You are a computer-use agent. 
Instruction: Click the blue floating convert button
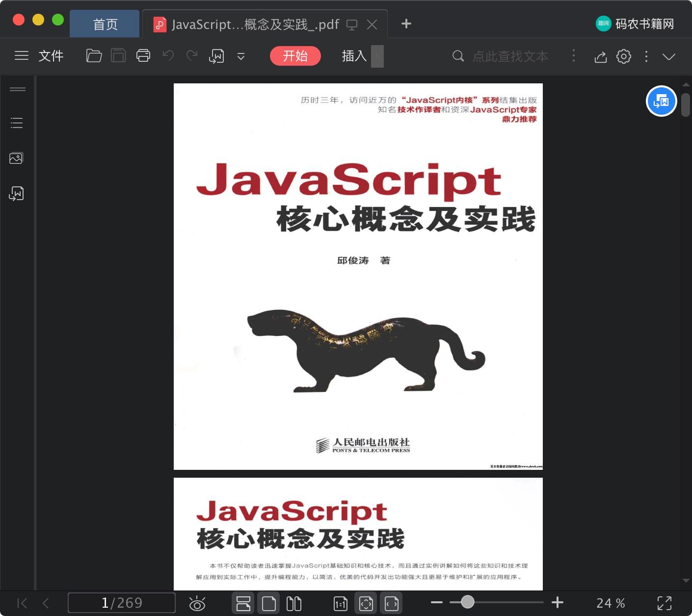662,101
